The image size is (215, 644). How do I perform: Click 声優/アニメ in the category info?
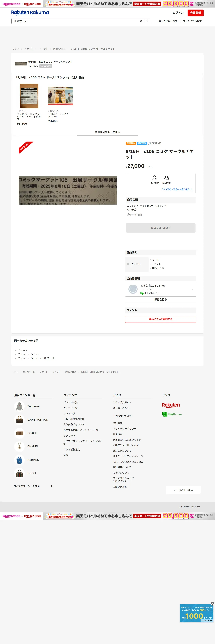[x=157, y=268]
